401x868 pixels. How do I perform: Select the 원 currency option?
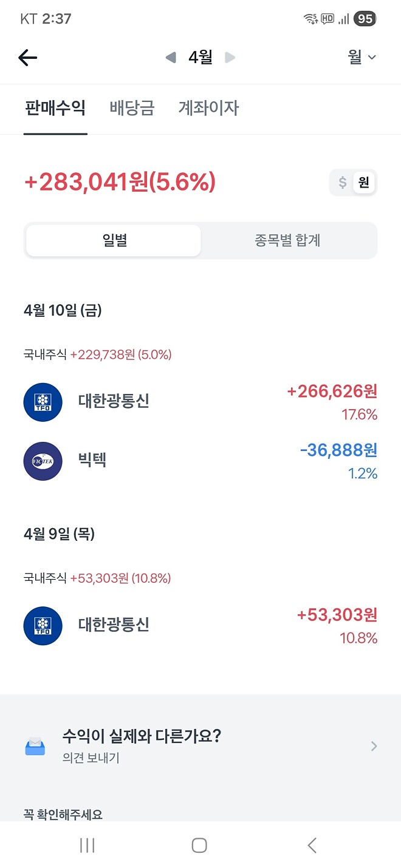click(x=363, y=182)
